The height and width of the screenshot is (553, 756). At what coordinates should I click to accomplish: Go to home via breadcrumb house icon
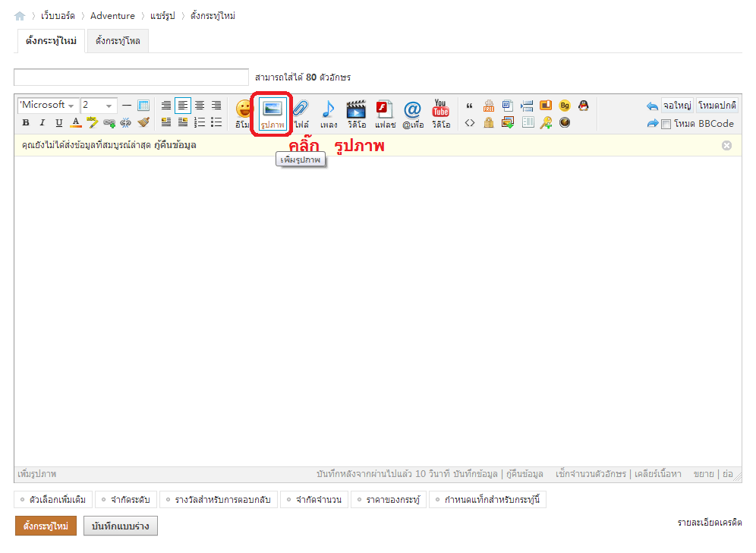pyautogui.click(x=20, y=16)
